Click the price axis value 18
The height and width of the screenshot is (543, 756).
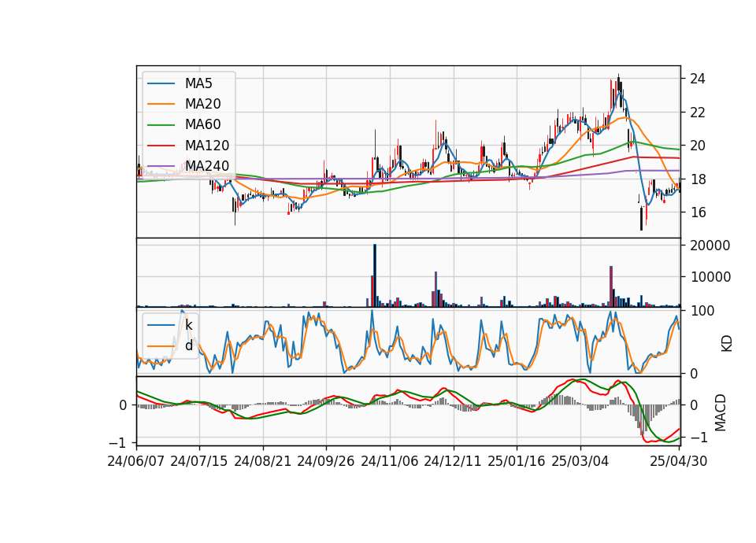pos(699,179)
